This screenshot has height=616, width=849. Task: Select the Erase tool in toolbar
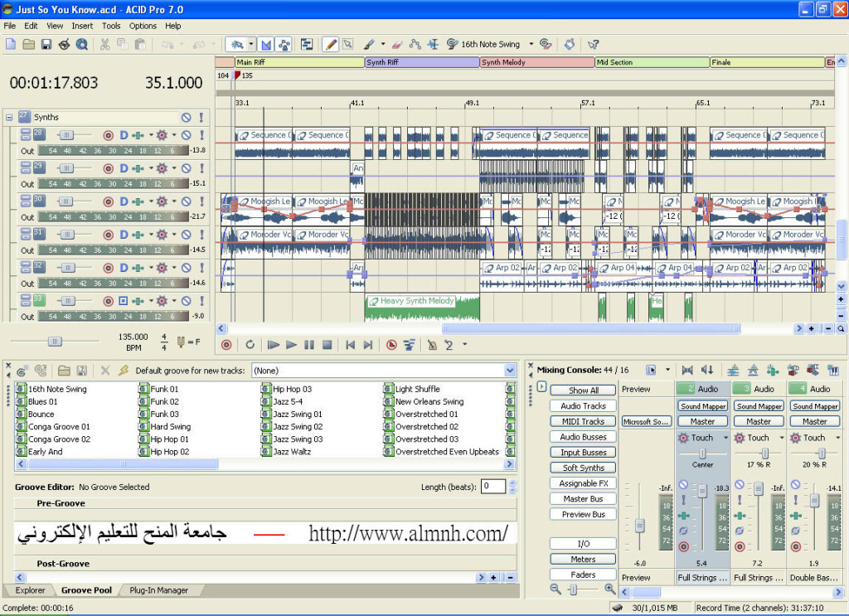397,45
